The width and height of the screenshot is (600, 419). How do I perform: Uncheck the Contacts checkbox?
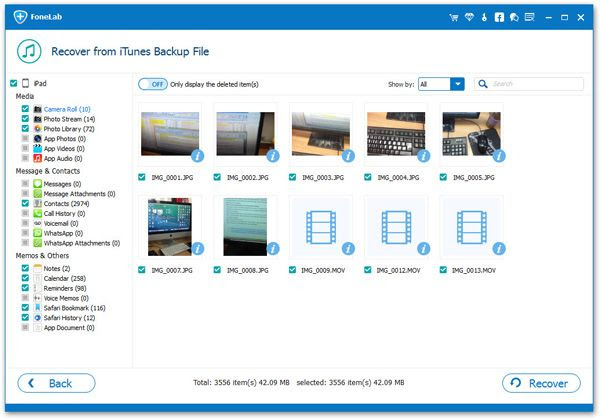pos(25,203)
